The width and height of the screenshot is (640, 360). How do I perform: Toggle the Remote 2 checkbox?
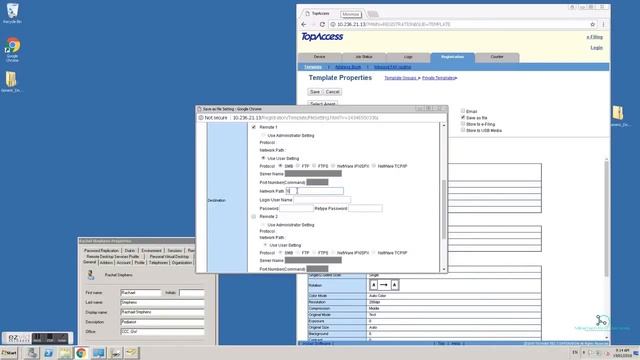[x=254, y=216]
